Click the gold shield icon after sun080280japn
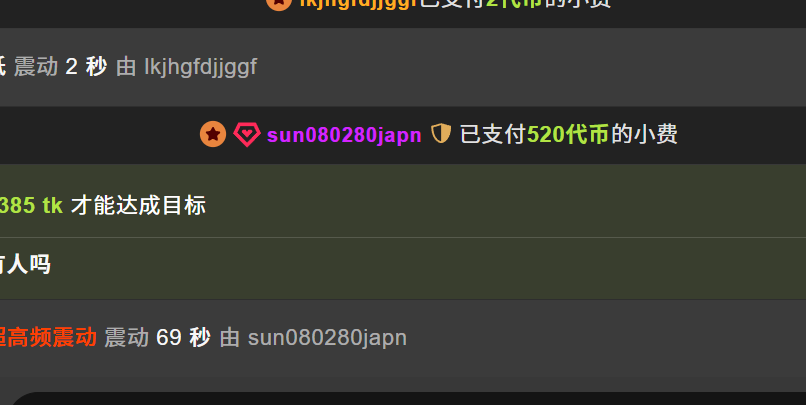Image resolution: width=806 pixels, height=405 pixels. (x=441, y=134)
